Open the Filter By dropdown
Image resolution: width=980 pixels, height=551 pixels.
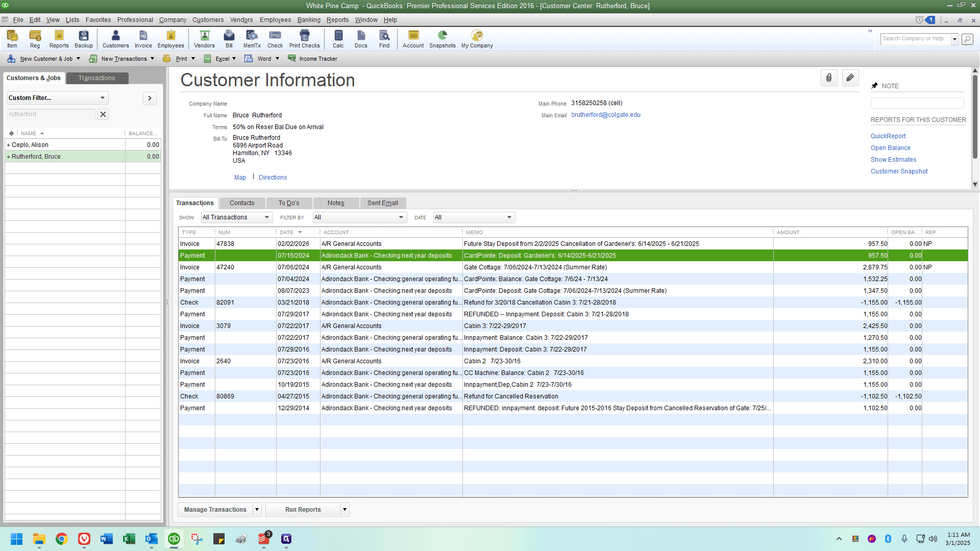(360, 217)
